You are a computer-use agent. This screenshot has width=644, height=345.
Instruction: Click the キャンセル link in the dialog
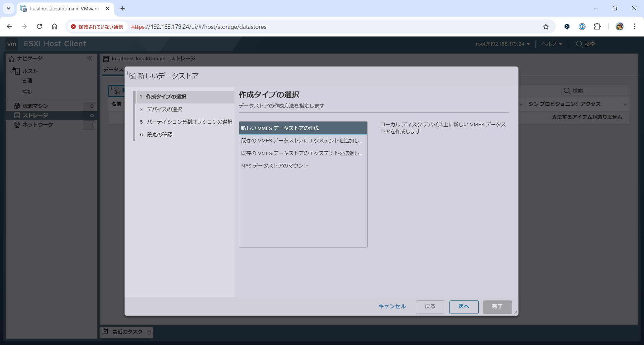click(x=392, y=306)
